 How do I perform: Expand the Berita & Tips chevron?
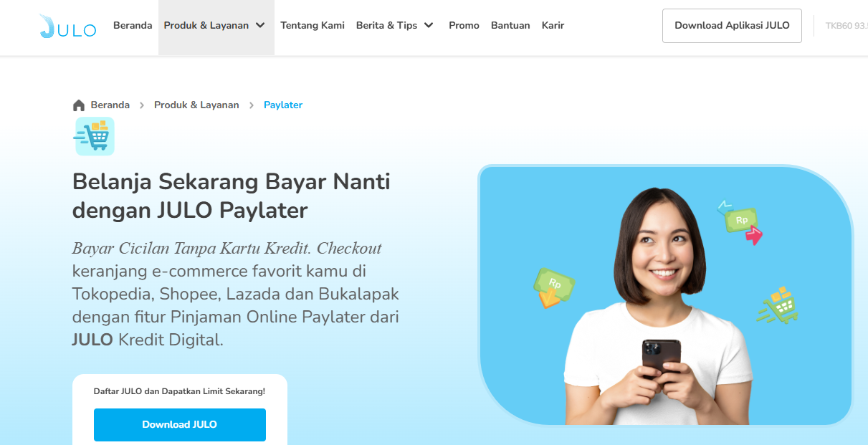coord(429,25)
